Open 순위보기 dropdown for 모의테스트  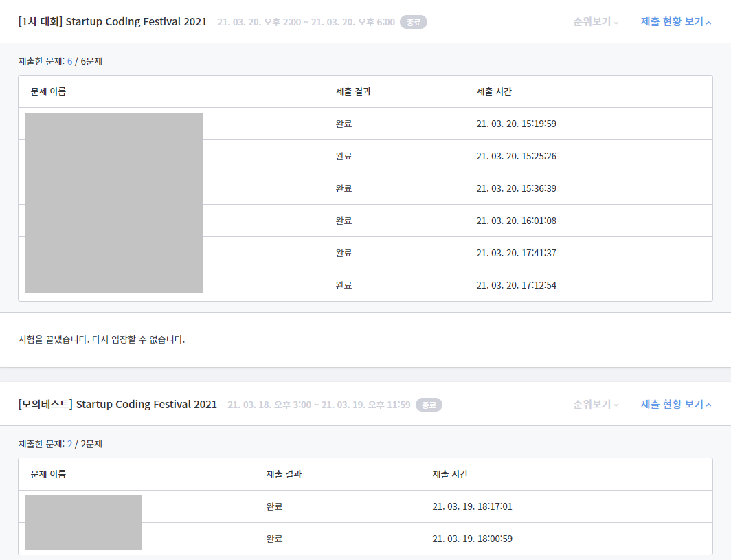(596, 405)
